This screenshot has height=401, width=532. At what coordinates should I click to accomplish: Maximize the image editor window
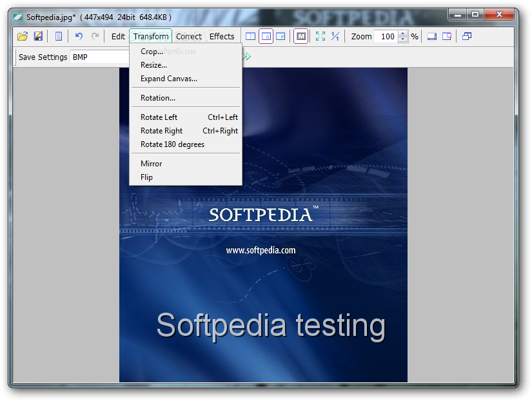click(475, 15)
